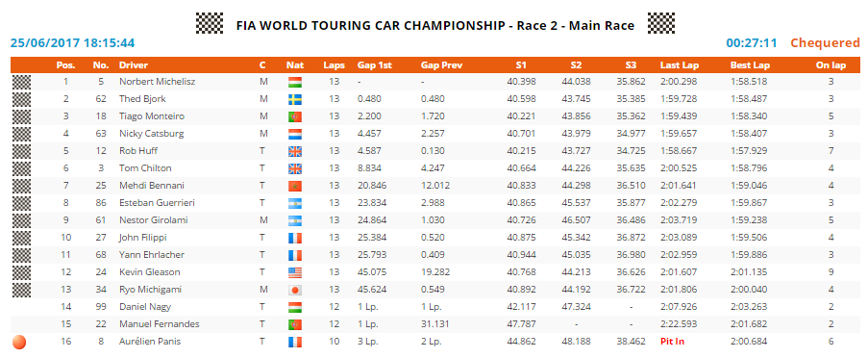
Task: Click the Laps column header
Action: click(x=334, y=65)
